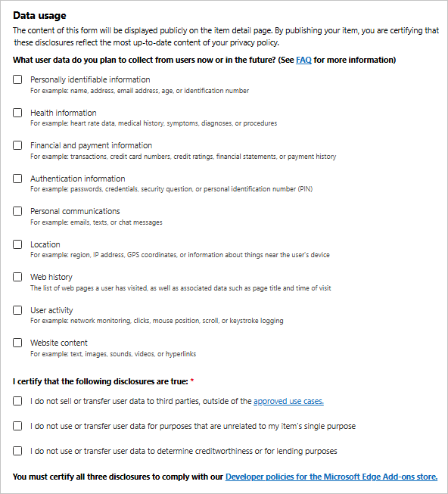The width and height of the screenshot is (448, 494).
Task: Check the Personally identifiable information box
Action: click(17, 79)
